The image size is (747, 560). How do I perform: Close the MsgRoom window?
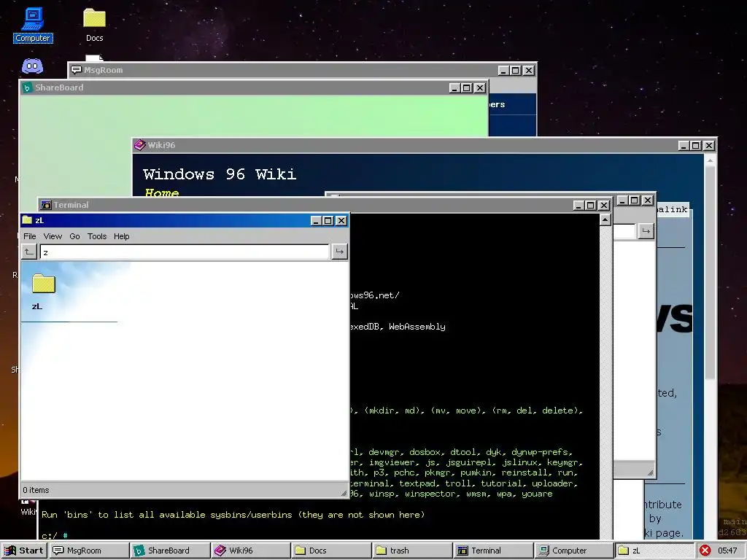pyautogui.click(x=528, y=70)
